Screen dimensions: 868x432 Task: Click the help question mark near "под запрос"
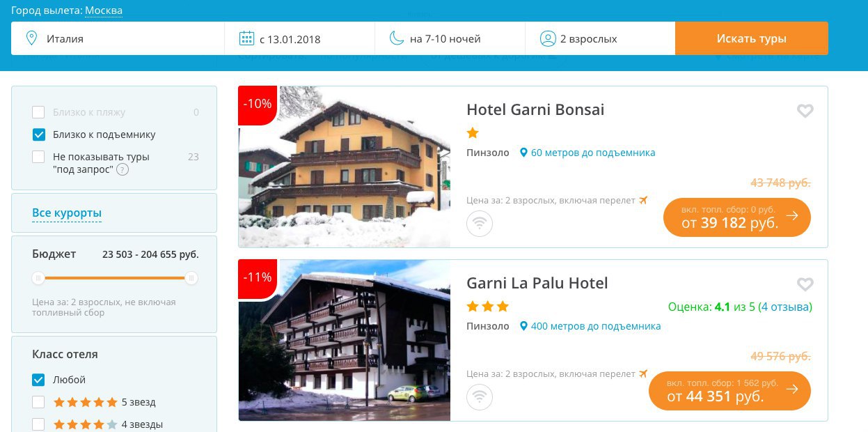[123, 169]
